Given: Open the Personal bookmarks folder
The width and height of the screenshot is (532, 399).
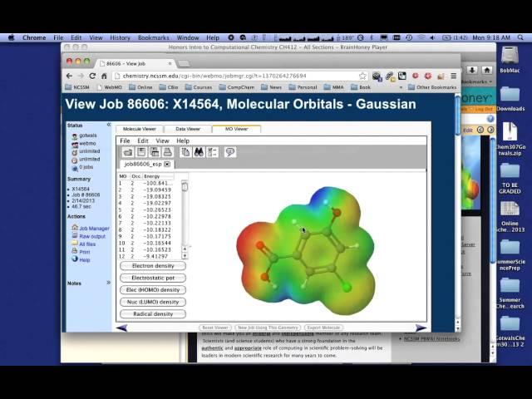Looking at the screenshot, I should [x=303, y=87].
